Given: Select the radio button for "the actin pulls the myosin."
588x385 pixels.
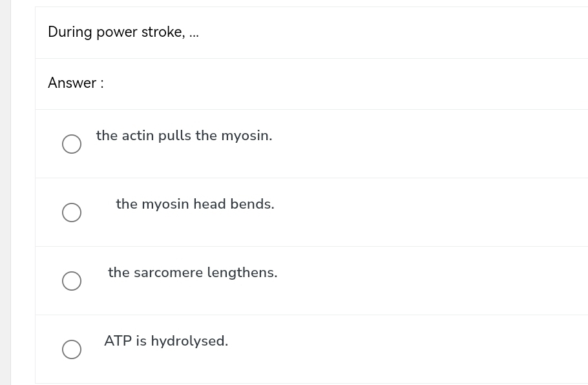Looking at the screenshot, I should (72, 144).
